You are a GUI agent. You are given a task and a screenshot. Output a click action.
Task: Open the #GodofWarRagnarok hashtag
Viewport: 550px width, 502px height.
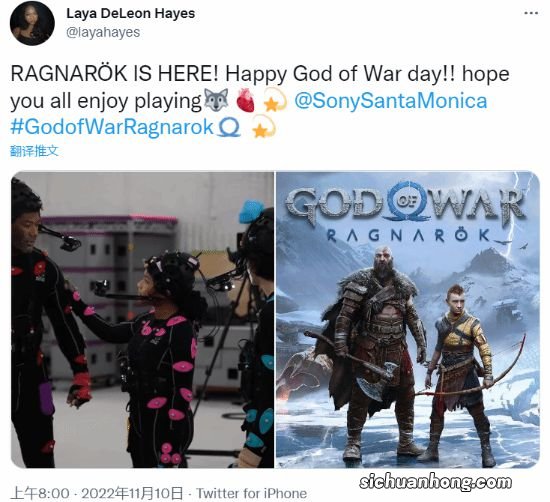[x=112, y=127]
